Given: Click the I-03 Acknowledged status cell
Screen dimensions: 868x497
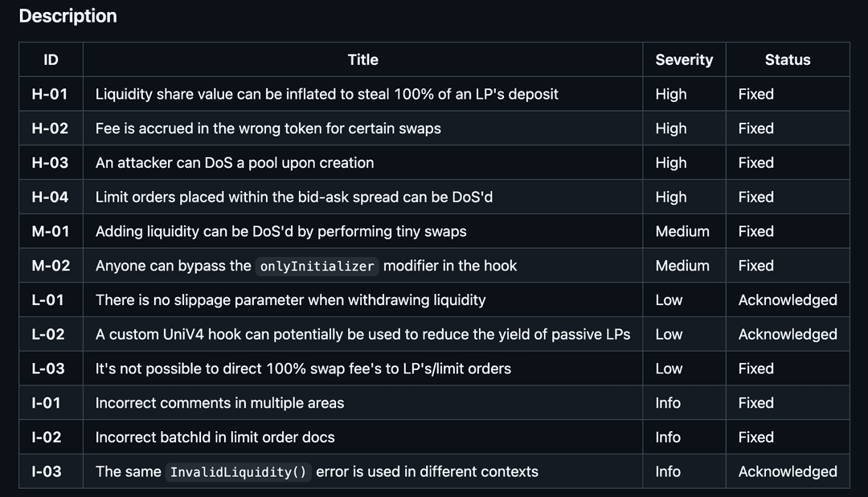Looking at the screenshot, I should (787, 472).
